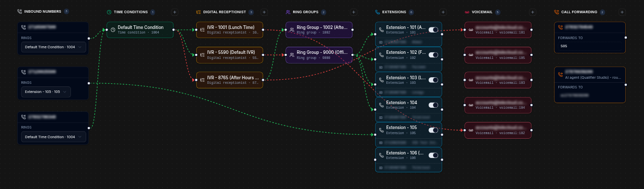The height and width of the screenshot is (189, 644).
Task: Click phone icon on AI agent forwarding card
Action: coord(560,74)
